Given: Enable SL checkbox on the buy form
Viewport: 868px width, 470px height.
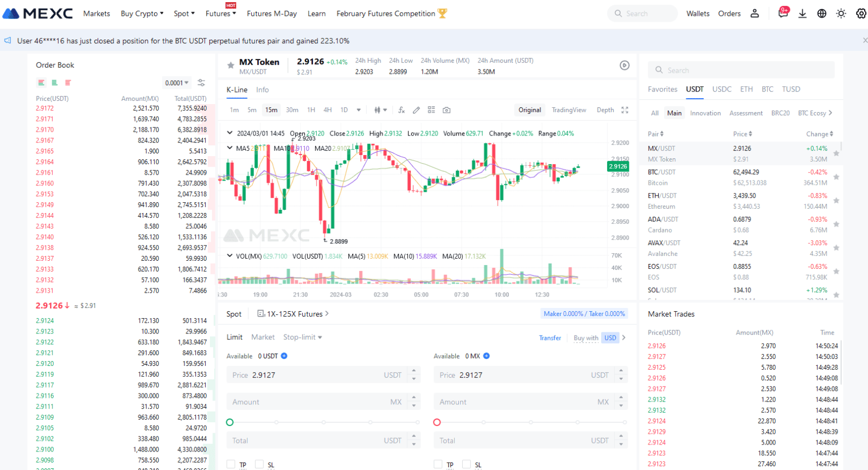Looking at the screenshot, I should point(259,465).
